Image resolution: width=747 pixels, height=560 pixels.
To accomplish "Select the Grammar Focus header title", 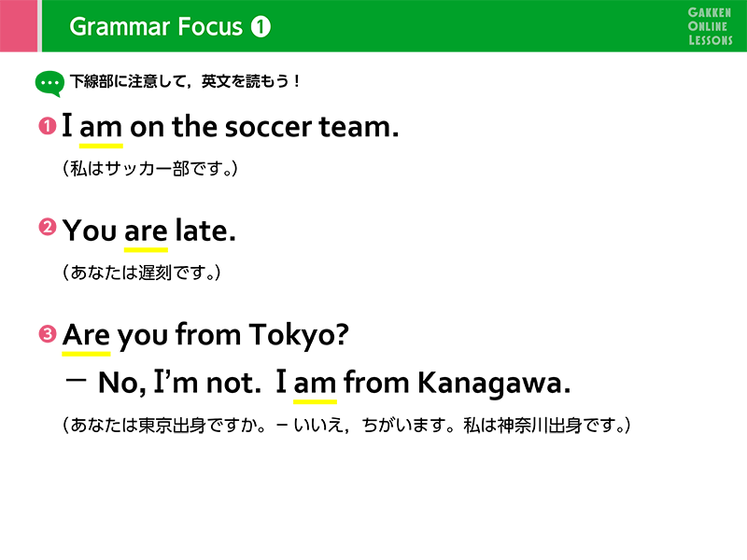I will click(156, 27).
